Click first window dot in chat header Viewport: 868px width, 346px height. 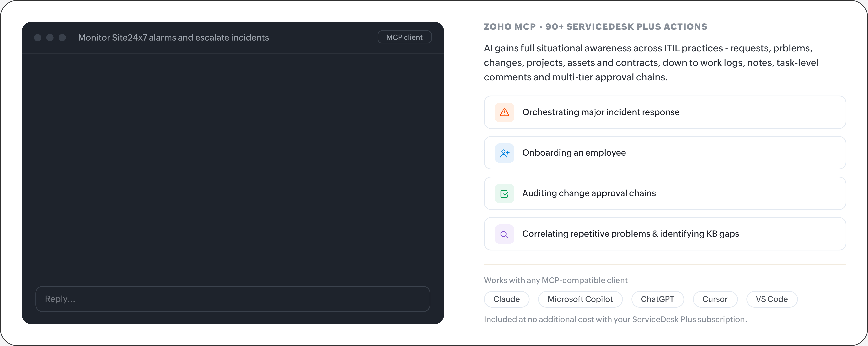[38, 37]
